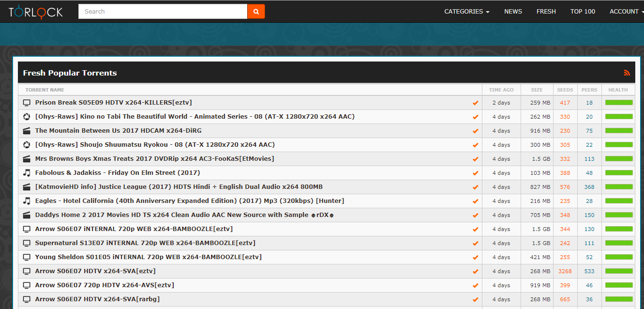Open the News page

click(513, 12)
